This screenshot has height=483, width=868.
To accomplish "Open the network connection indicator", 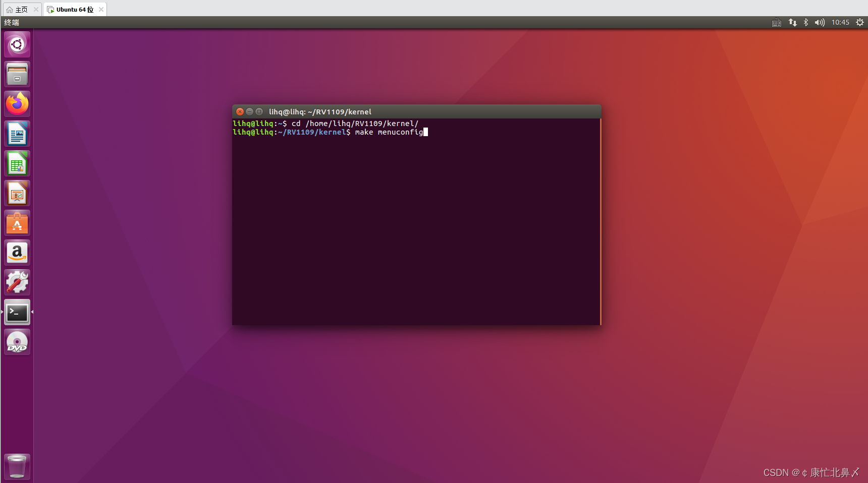I will tap(793, 22).
